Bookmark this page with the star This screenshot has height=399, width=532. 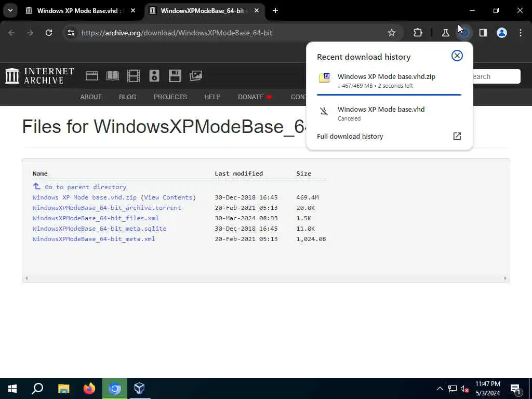392,33
